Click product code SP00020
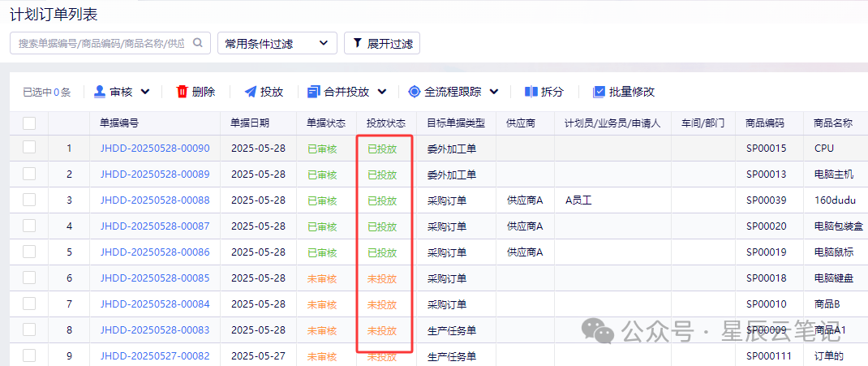Screen dimensions: 868x366 click(x=766, y=226)
